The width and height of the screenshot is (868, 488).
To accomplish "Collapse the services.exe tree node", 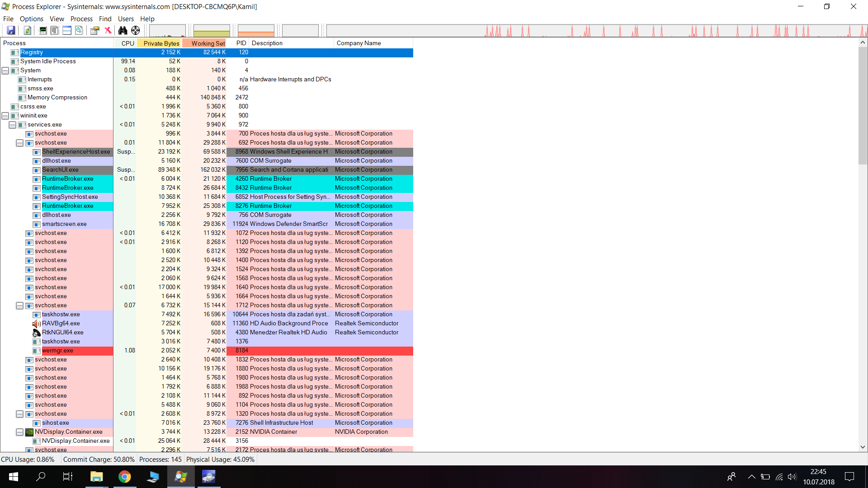I will tap(13, 125).
